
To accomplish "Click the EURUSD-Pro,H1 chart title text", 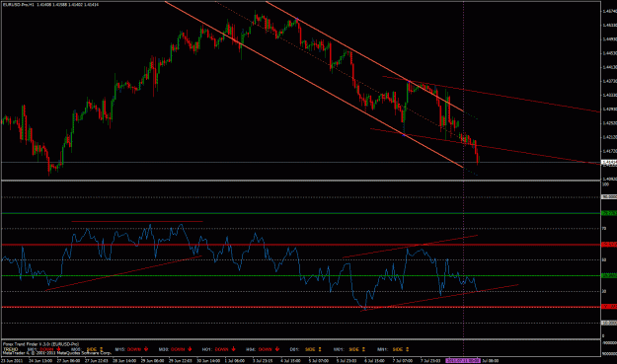I will [18, 5].
